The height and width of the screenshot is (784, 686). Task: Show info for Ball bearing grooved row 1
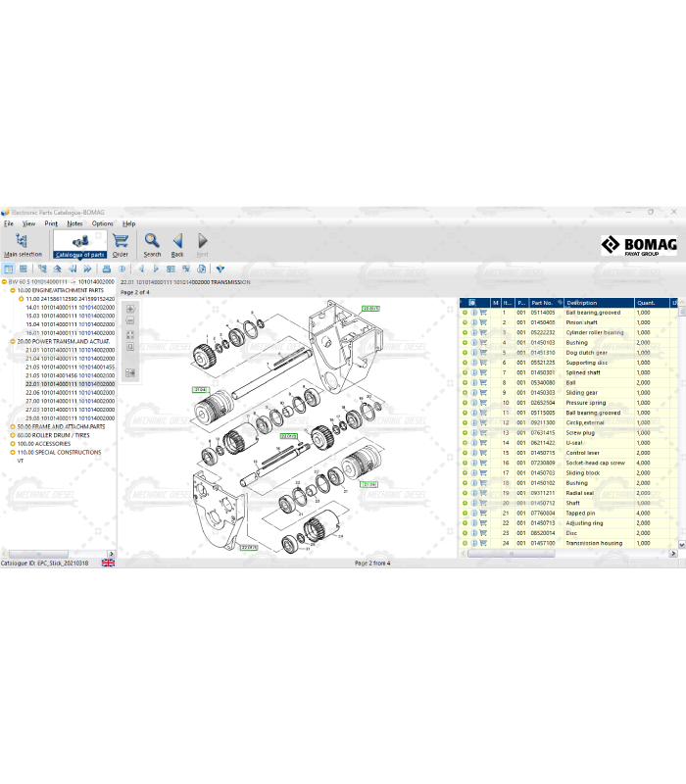[x=473, y=313]
